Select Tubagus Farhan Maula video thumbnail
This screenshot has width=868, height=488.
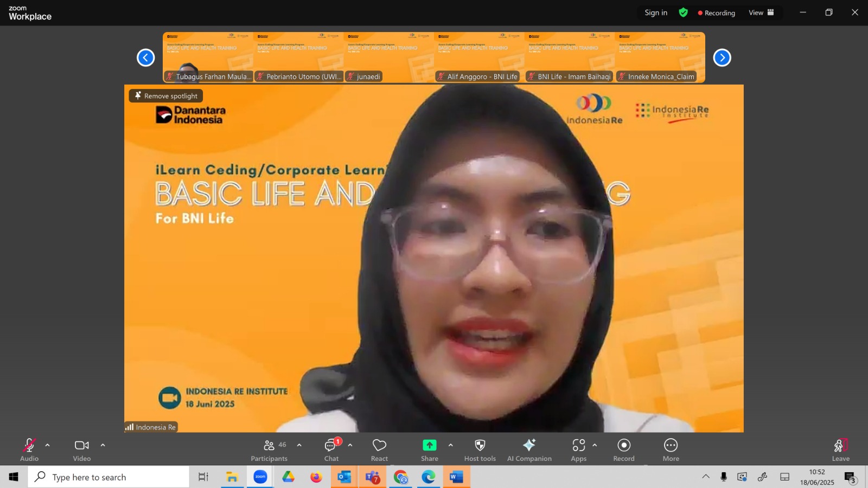pyautogui.click(x=208, y=57)
